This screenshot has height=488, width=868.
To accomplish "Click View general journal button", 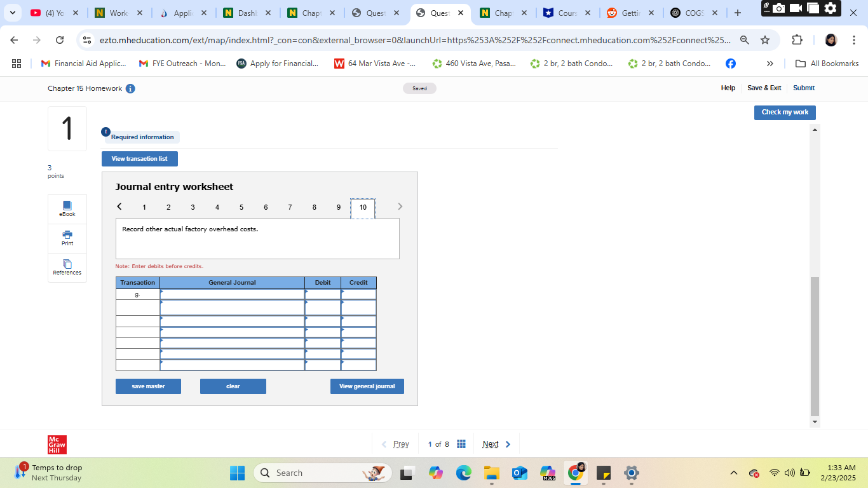I will (x=367, y=386).
